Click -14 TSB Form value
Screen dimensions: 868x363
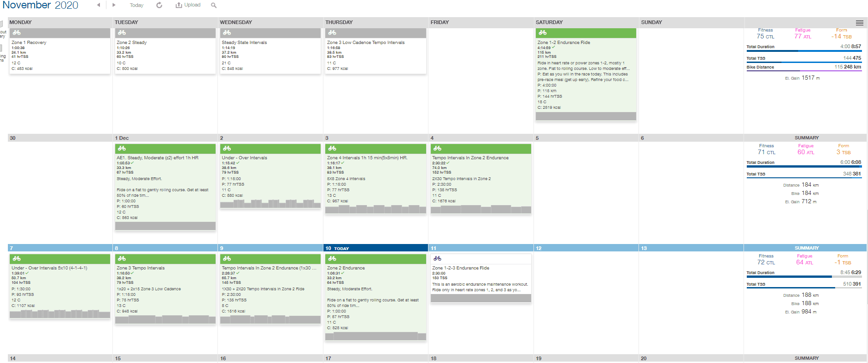click(x=841, y=37)
